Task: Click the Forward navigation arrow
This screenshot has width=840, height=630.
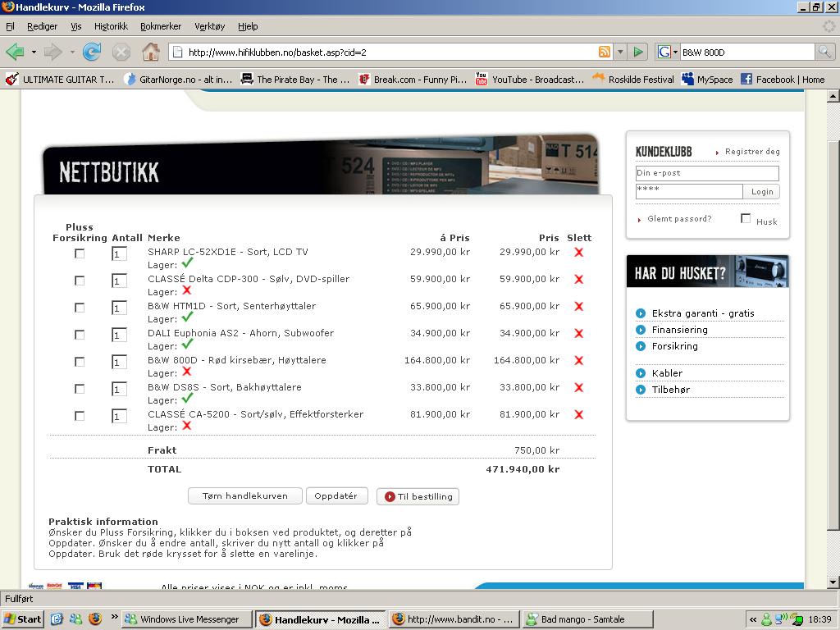Action: [x=52, y=52]
